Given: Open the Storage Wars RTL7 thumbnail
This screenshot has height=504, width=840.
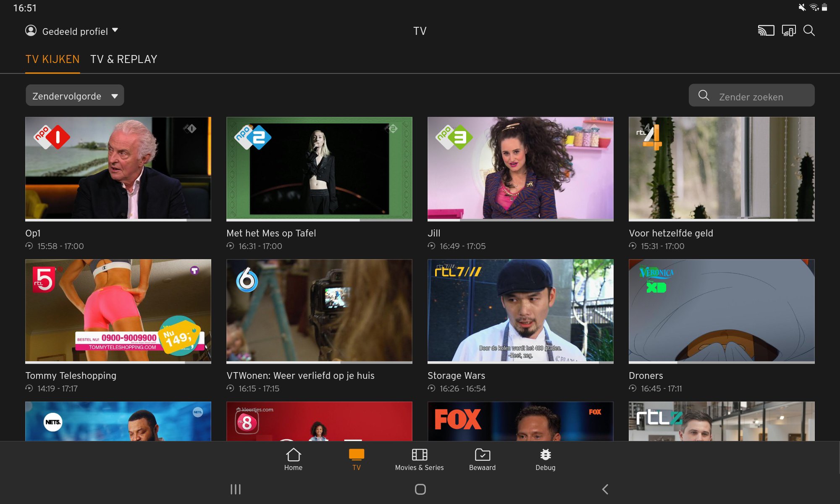Looking at the screenshot, I should pyautogui.click(x=520, y=311).
